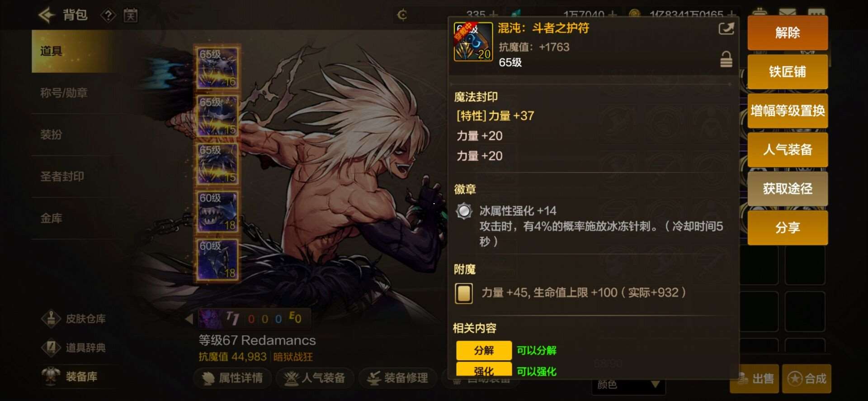The width and height of the screenshot is (868, 401).
Task: Click the share icon in item panel
Action: point(726,29)
